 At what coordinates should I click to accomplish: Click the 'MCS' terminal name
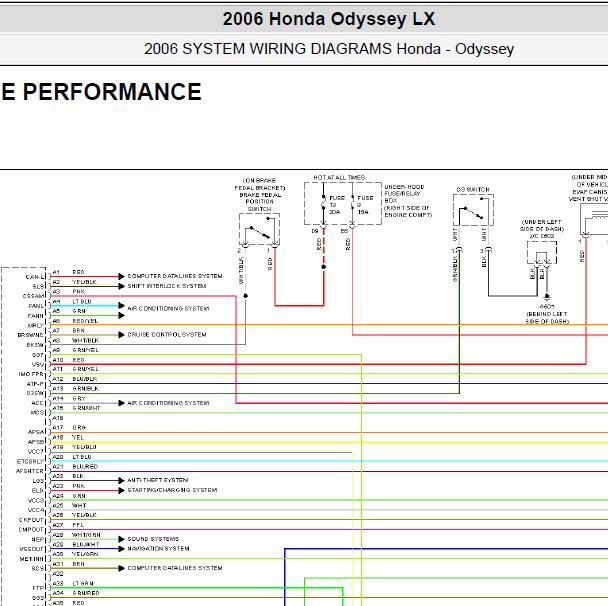(38, 413)
